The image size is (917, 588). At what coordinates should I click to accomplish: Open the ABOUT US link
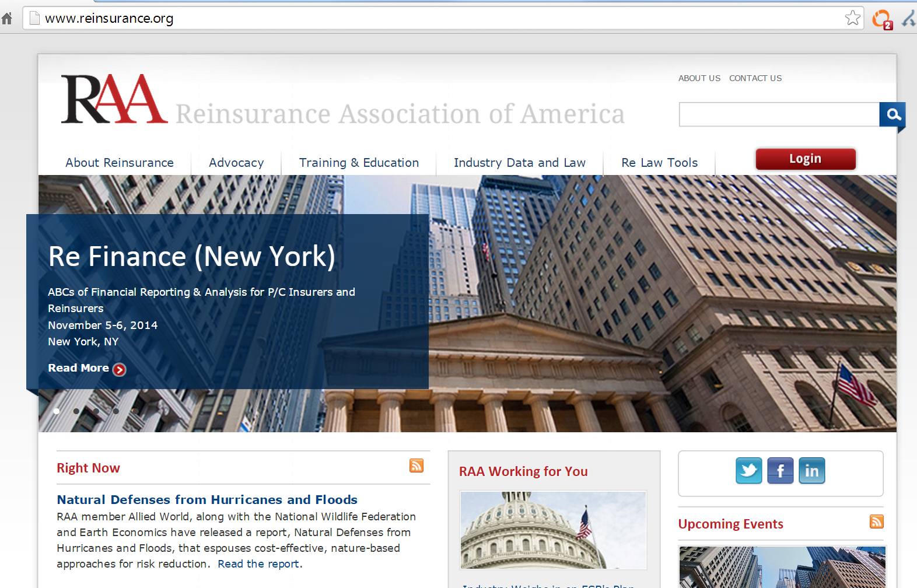pyautogui.click(x=699, y=78)
